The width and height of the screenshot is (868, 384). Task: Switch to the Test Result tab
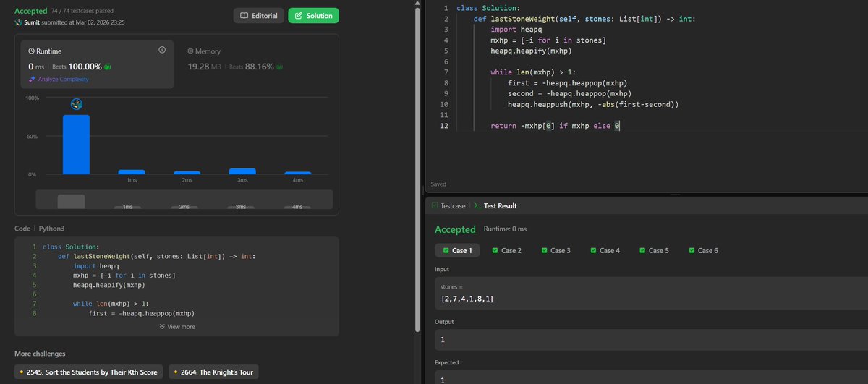[495, 206]
